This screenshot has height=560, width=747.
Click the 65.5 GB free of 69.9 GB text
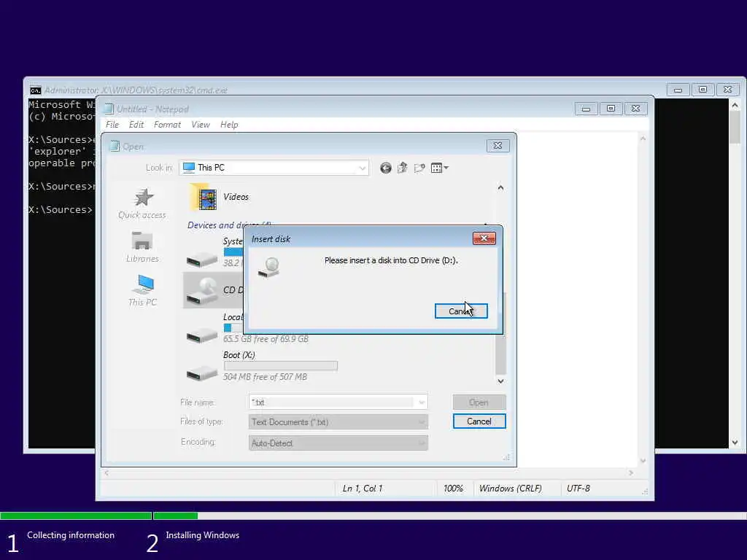266,339
